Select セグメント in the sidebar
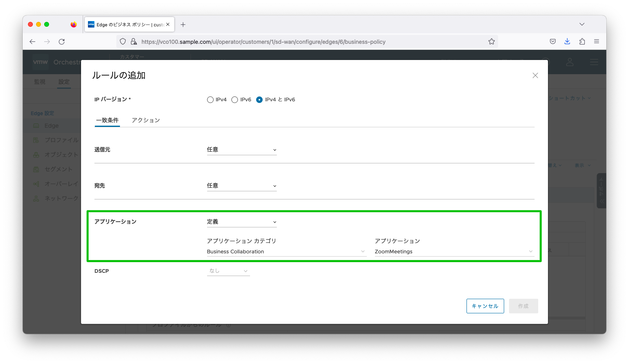Screen dimensions: 629x364 tap(58, 169)
